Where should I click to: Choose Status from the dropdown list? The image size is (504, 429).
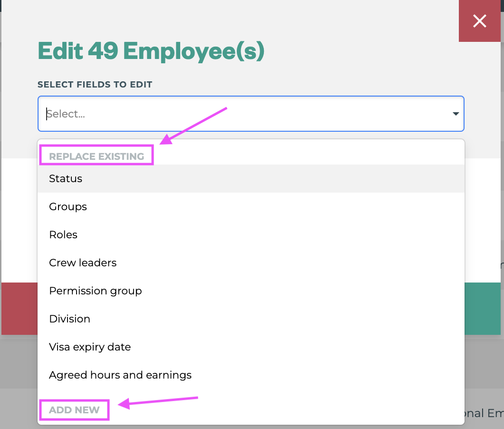pos(66,179)
